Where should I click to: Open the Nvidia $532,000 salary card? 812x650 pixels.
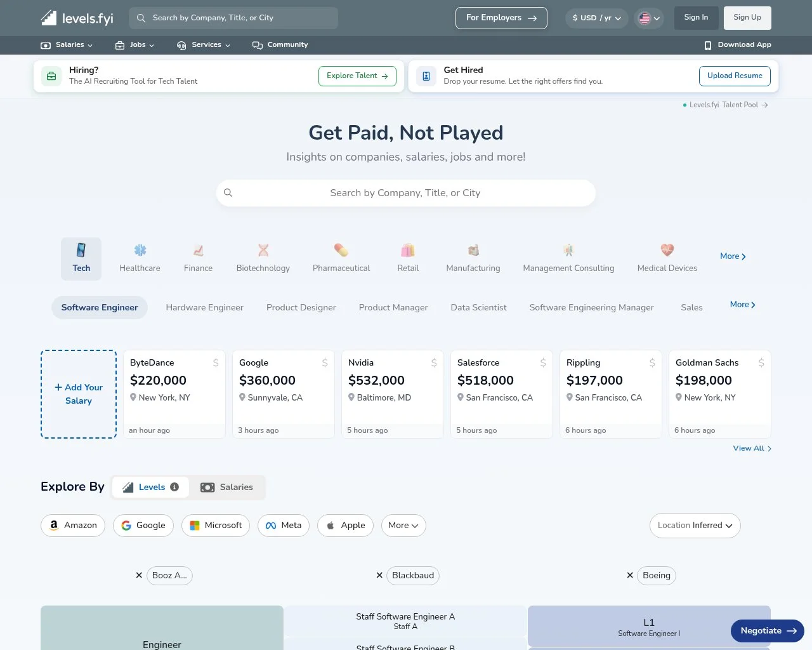[393, 394]
